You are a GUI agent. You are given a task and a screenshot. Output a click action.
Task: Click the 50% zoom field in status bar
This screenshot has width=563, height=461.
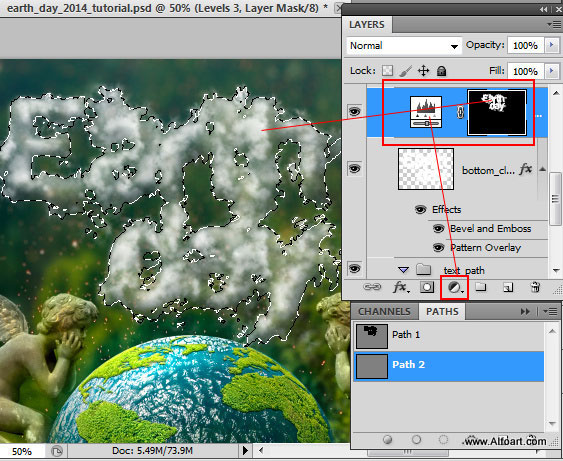click(22, 451)
